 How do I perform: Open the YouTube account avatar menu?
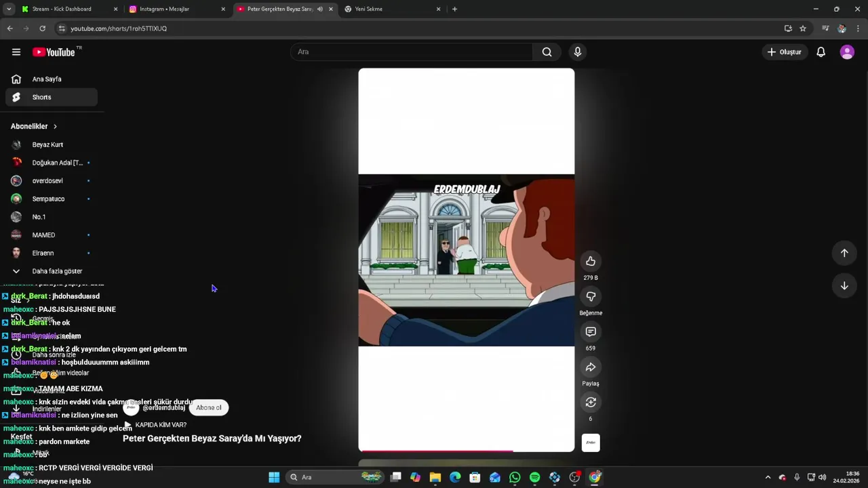847,52
